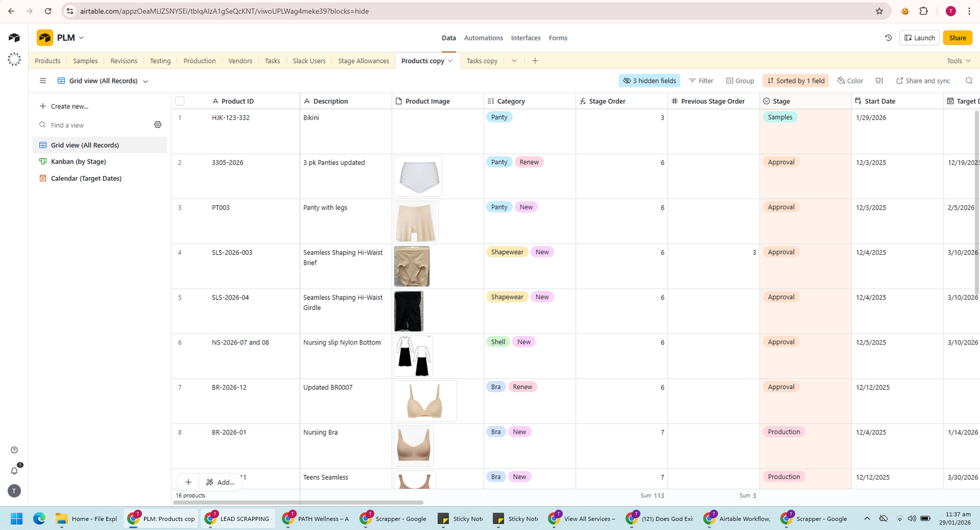Open LEAD SCRAPPING Chrome taskbar window
This screenshot has width=980, height=530.
(x=238, y=519)
